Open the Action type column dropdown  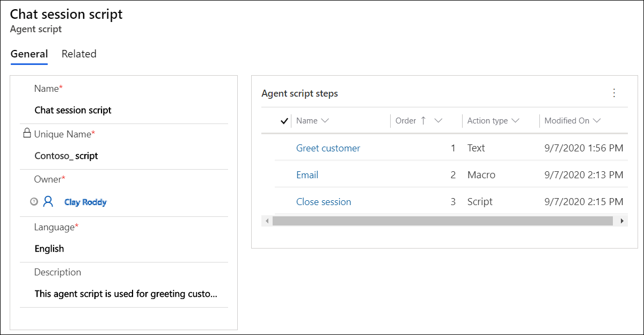click(515, 121)
